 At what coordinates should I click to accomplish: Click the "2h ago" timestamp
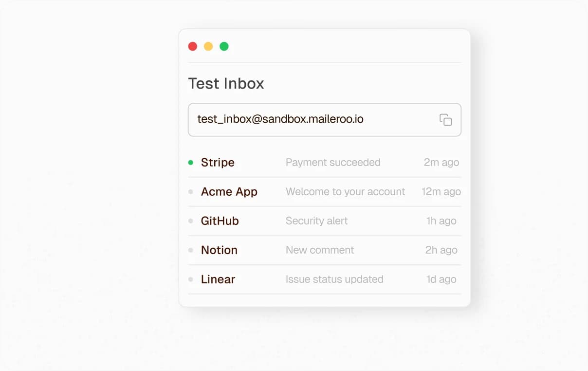pos(441,250)
